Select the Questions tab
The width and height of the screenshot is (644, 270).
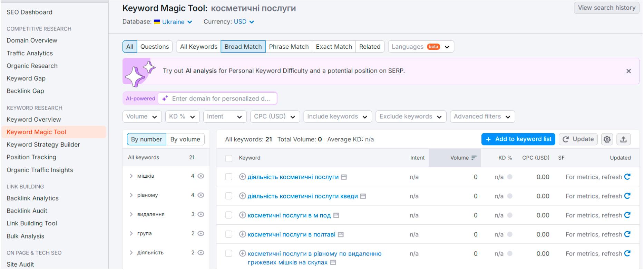(x=155, y=47)
